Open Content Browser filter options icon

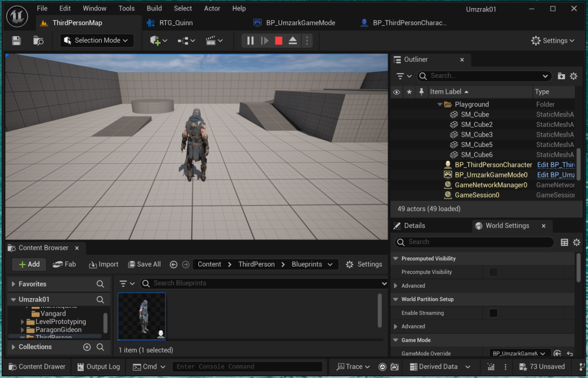click(x=127, y=284)
